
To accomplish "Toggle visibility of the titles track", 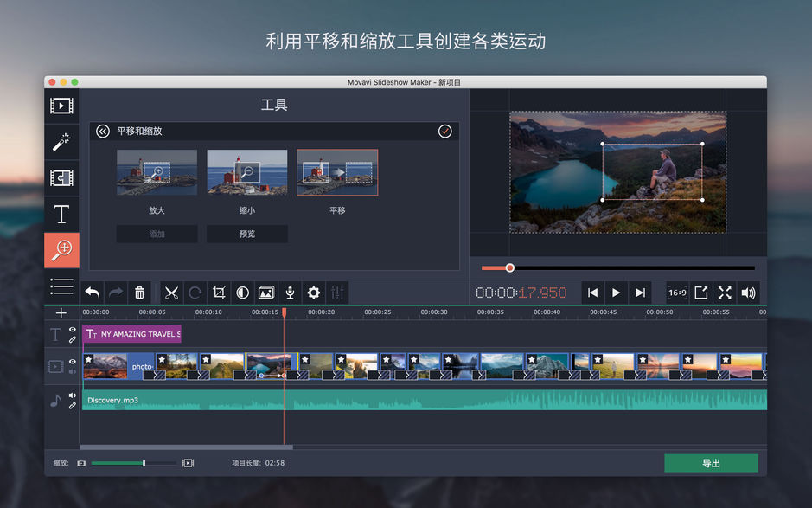I will (x=71, y=329).
